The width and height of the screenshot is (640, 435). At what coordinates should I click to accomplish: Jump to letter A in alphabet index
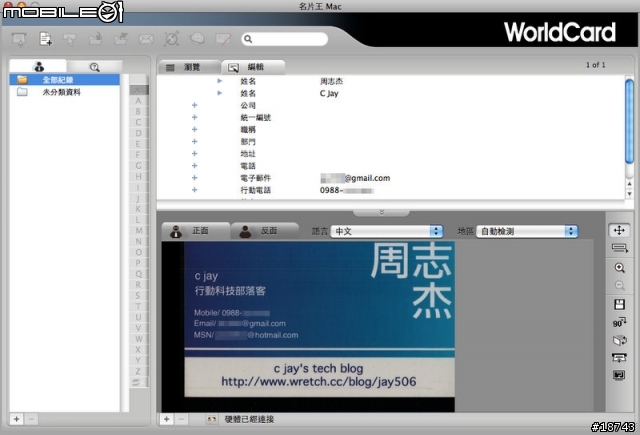point(138,101)
